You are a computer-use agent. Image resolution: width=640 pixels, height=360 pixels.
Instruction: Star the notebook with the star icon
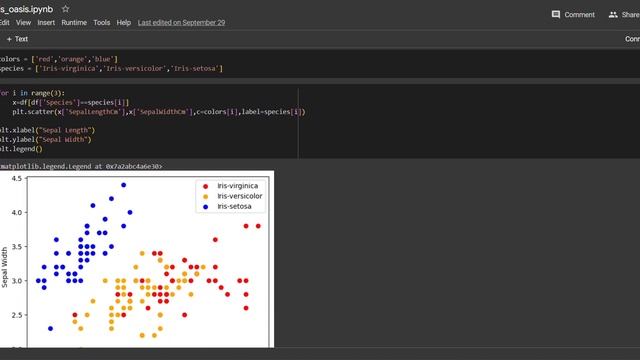pyautogui.click(x=65, y=9)
